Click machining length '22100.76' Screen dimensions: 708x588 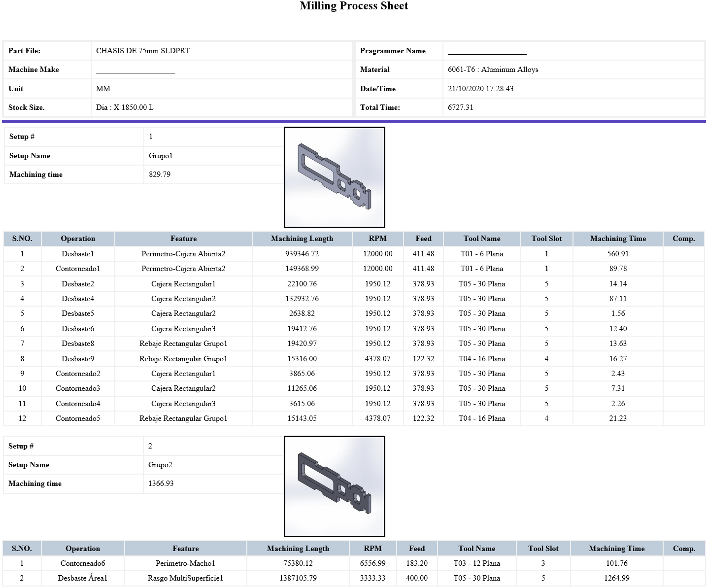click(x=302, y=284)
